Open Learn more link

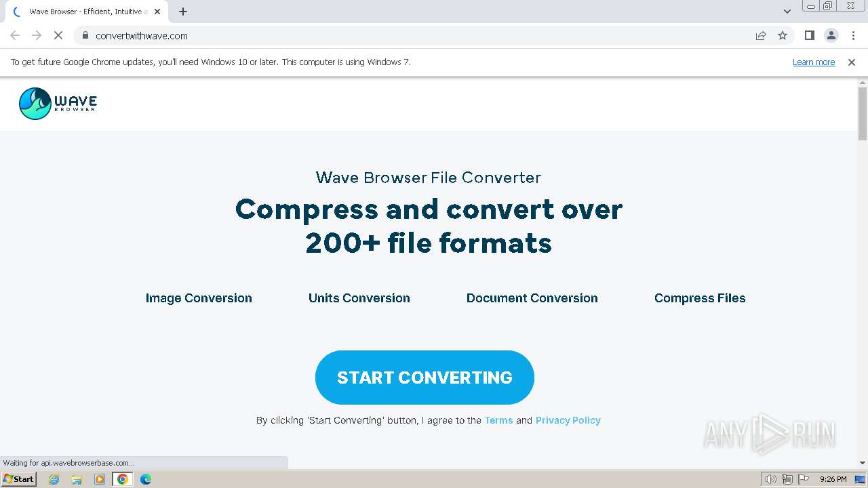(x=814, y=62)
